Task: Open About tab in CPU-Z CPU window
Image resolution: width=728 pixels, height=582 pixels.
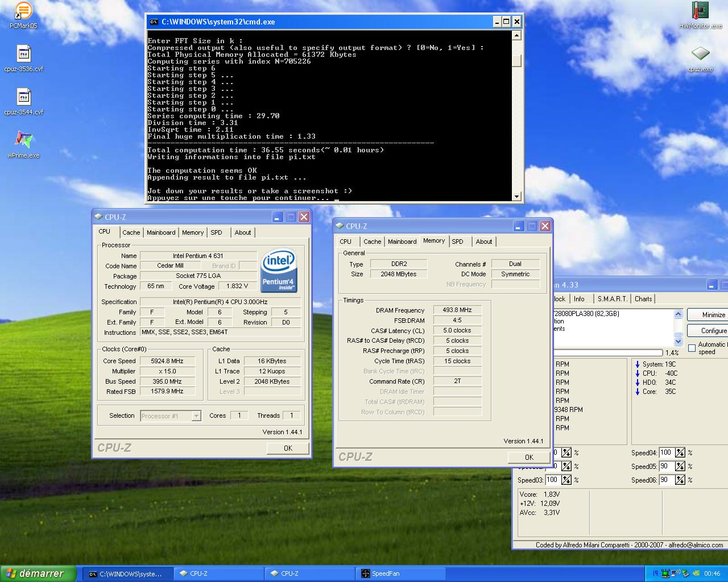Action: pos(243,232)
